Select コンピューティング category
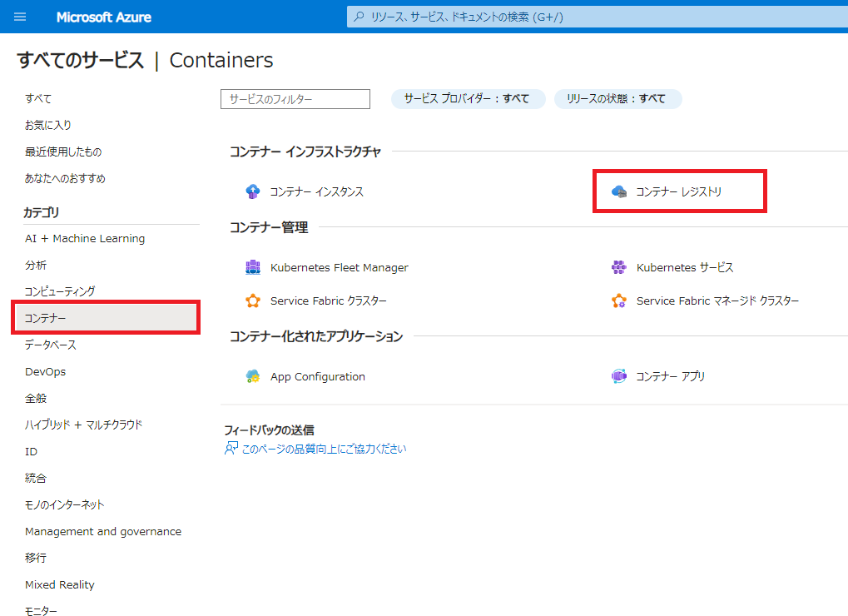The image size is (848, 616). coord(59,291)
